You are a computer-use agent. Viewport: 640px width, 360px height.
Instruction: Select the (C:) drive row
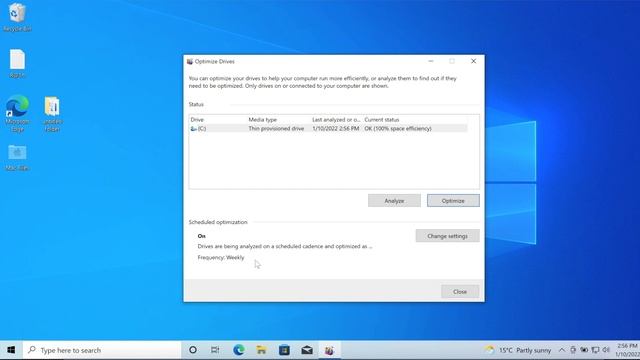click(328, 129)
